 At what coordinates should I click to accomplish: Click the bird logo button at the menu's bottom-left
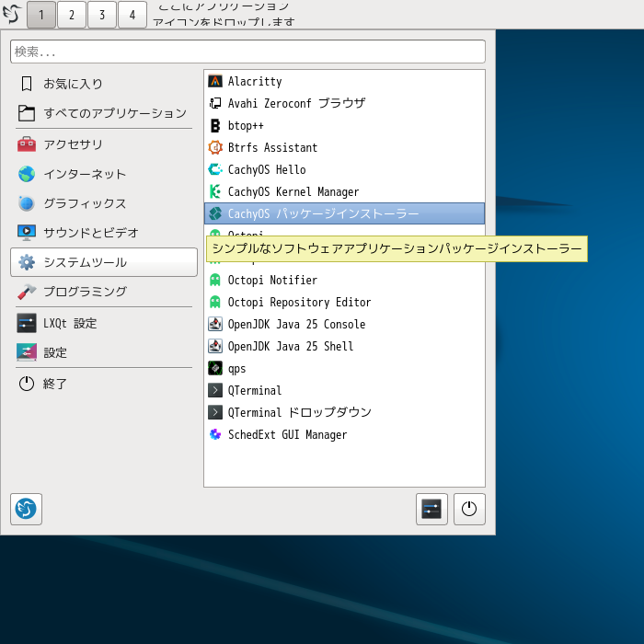pyautogui.click(x=26, y=509)
